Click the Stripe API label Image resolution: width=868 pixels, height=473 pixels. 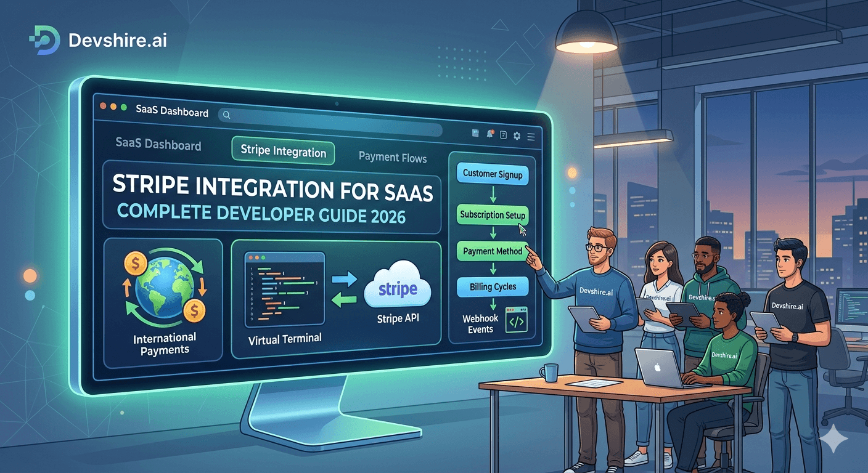[398, 318]
